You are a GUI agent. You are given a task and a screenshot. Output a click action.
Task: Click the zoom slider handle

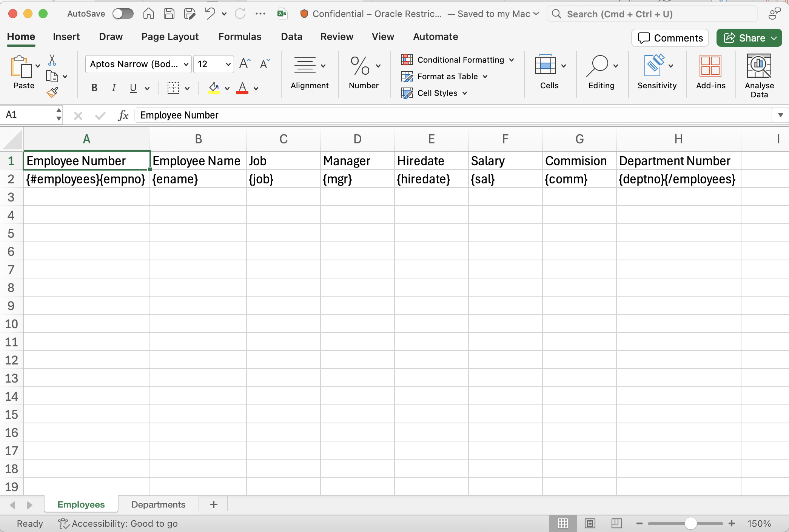tap(690, 523)
